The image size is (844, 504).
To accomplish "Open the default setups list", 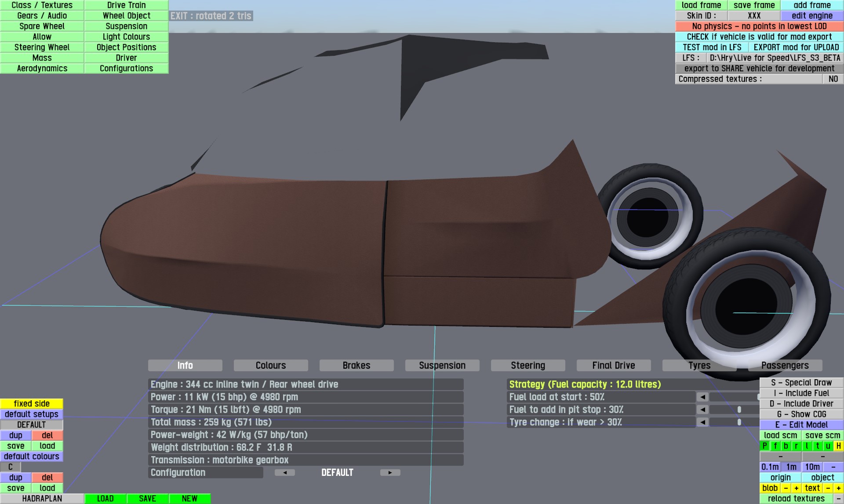I will [x=32, y=414].
